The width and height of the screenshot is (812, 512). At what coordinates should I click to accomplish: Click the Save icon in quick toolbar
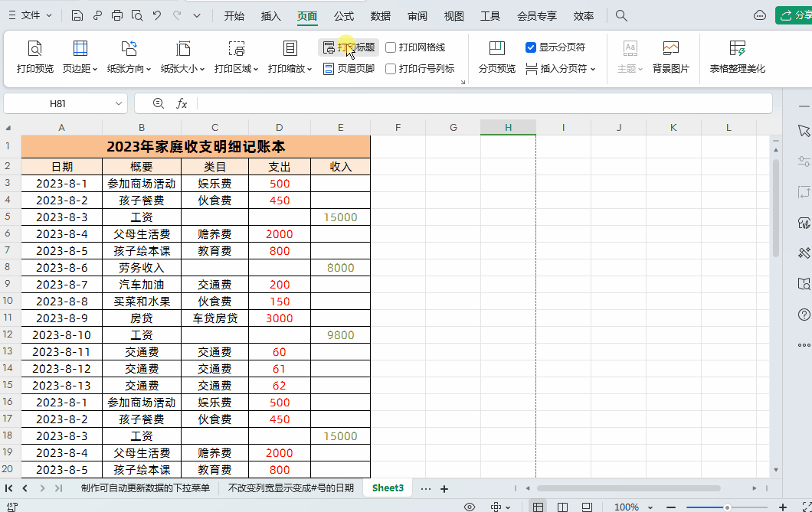click(77, 15)
